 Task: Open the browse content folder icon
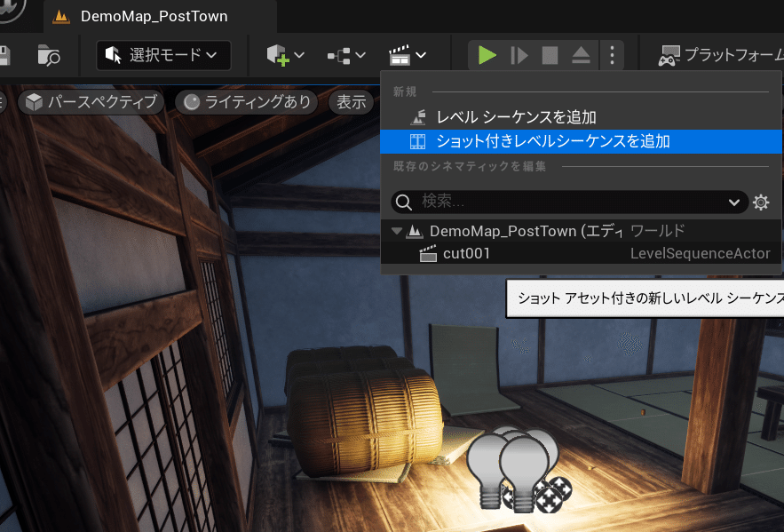pos(49,55)
